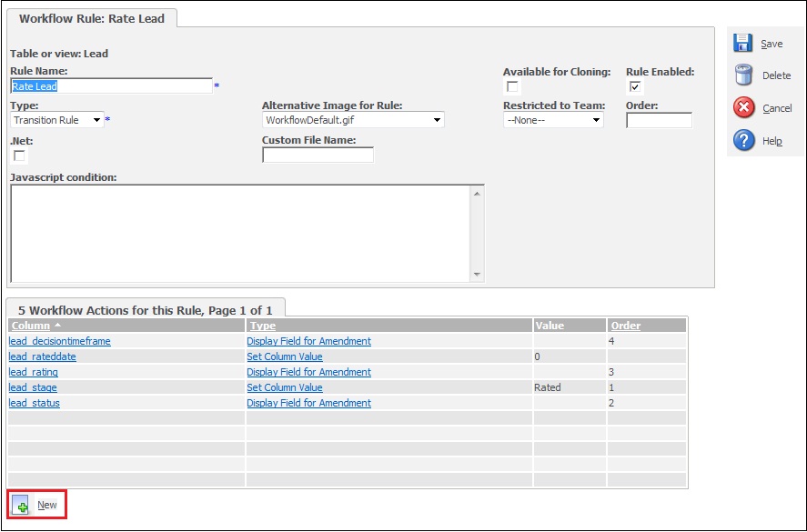Select the 5 Workflow Actions for this Rule tab
This screenshot has width=807, height=532.
point(146,310)
